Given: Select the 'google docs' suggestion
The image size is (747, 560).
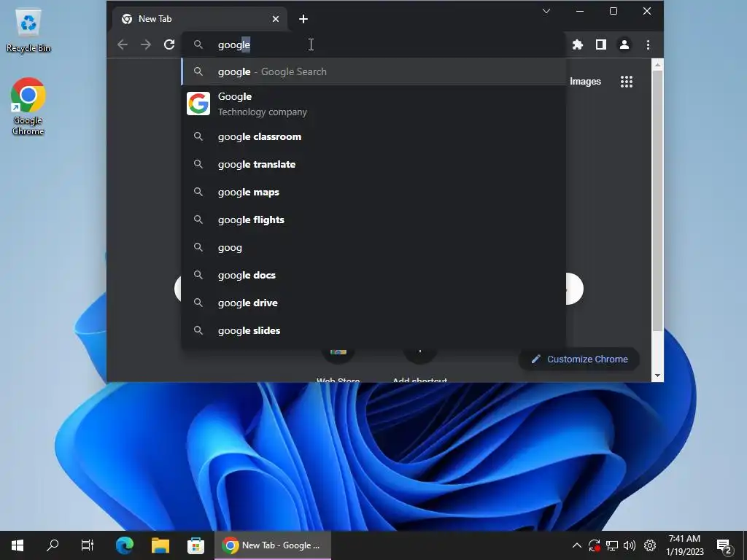Looking at the screenshot, I should 374,275.
